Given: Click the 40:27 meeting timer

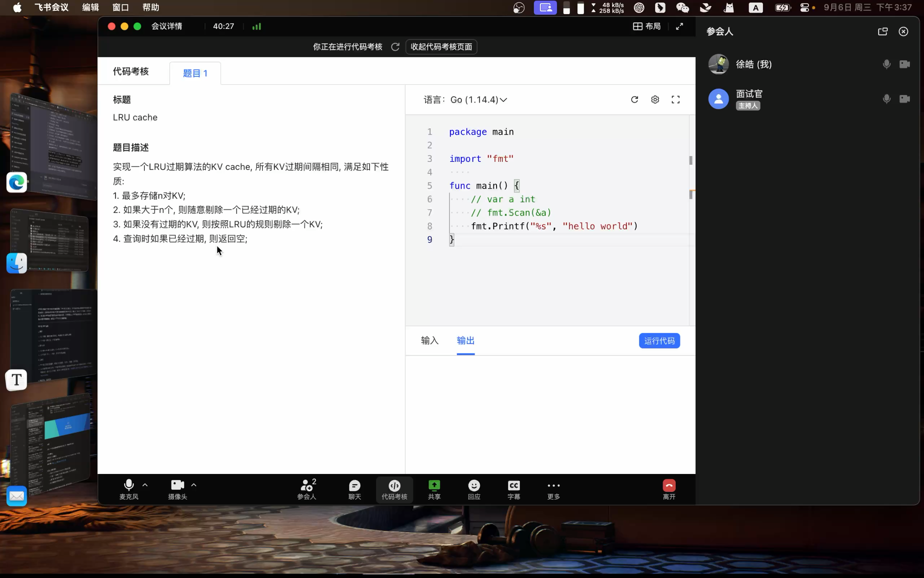Looking at the screenshot, I should [x=223, y=26].
